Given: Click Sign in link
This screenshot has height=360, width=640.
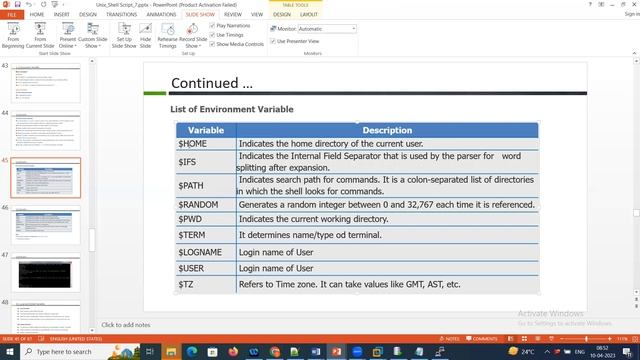Looking at the screenshot, I should point(632,14).
